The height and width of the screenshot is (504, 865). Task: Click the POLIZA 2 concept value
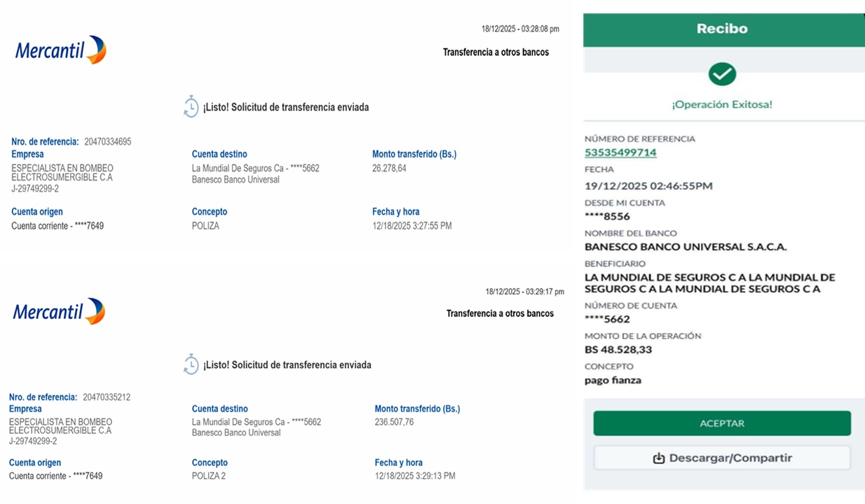point(209,476)
